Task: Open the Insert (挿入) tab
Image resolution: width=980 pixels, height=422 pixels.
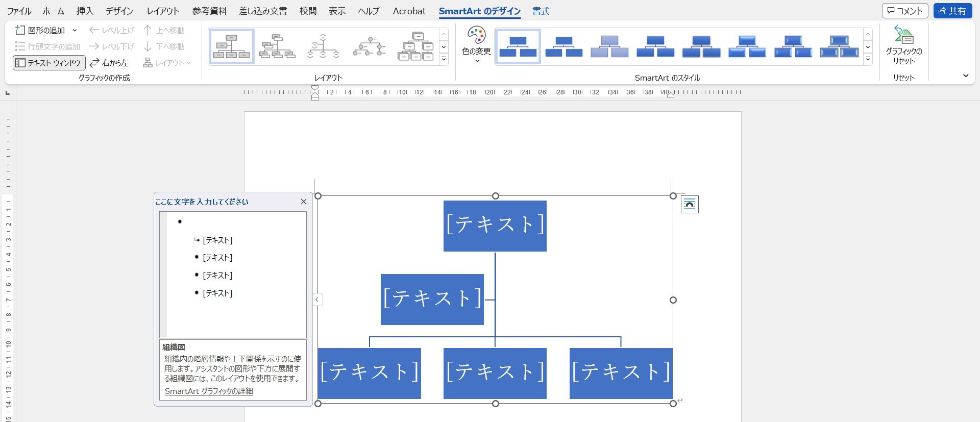Action: coord(85,11)
